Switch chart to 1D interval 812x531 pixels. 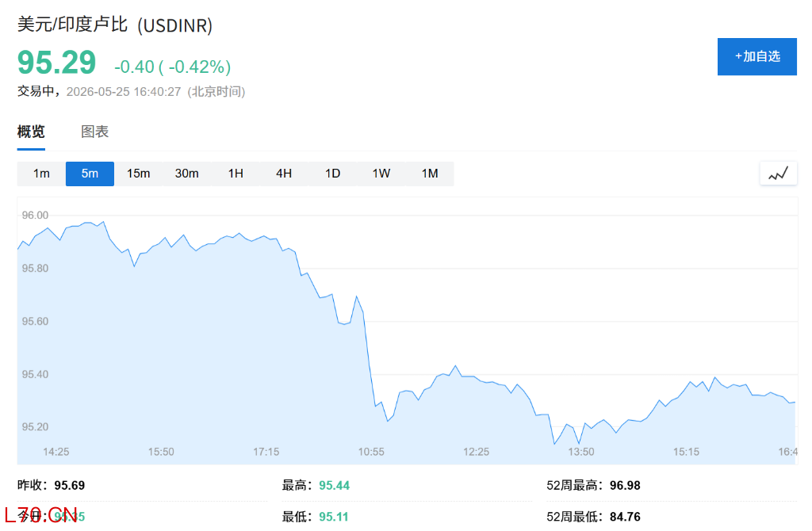point(332,174)
